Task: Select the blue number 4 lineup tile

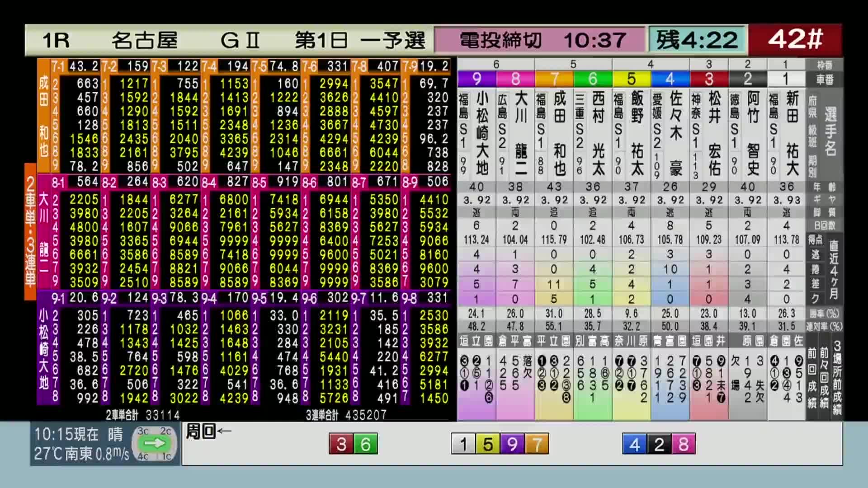Action: [x=634, y=444]
